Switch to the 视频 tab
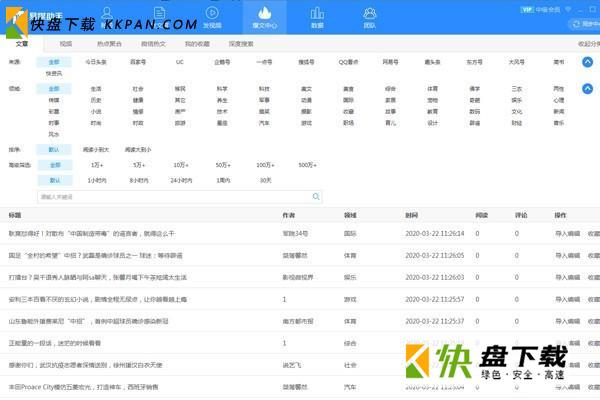This screenshot has height=400, width=600. (66, 44)
